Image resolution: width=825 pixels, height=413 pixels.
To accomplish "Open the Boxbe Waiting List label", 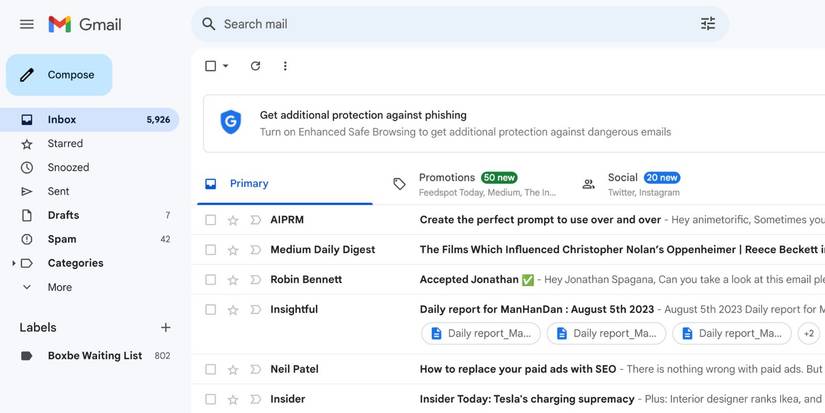I will click(94, 355).
